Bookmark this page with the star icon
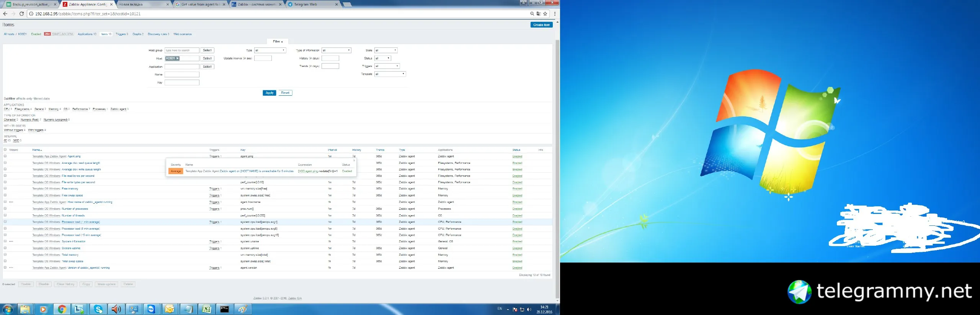Viewport: 980px width, 315px height. pyautogui.click(x=545, y=14)
